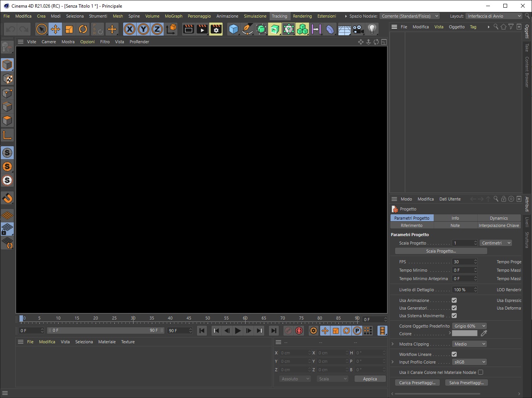The image size is (532, 398).
Task: Select the Rotate tool in top toolbar
Action: [83, 29]
